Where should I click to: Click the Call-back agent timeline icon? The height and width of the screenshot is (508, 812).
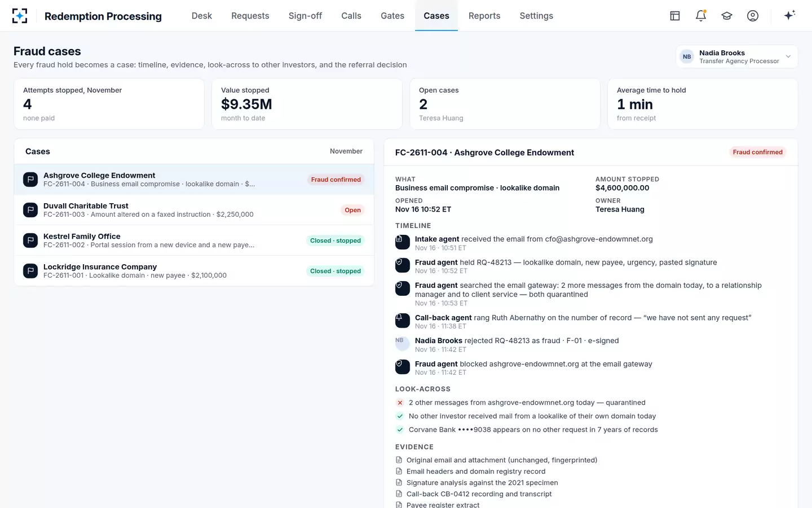[x=403, y=321]
